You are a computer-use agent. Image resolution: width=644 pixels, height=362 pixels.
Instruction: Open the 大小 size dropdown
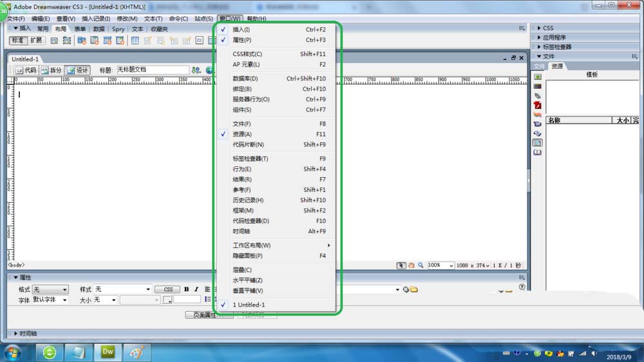click(105, 300)
